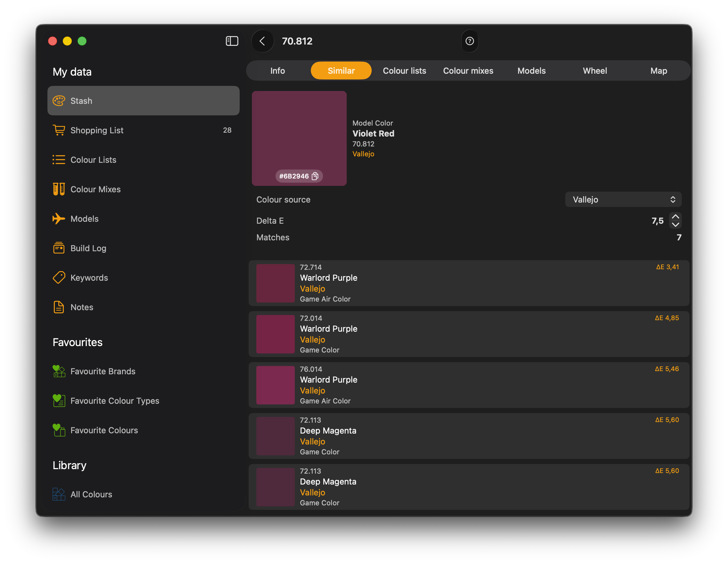Select the Similar tab
Image resolution: width=728 pixels, height=564 pixels.
click(341, 71)
